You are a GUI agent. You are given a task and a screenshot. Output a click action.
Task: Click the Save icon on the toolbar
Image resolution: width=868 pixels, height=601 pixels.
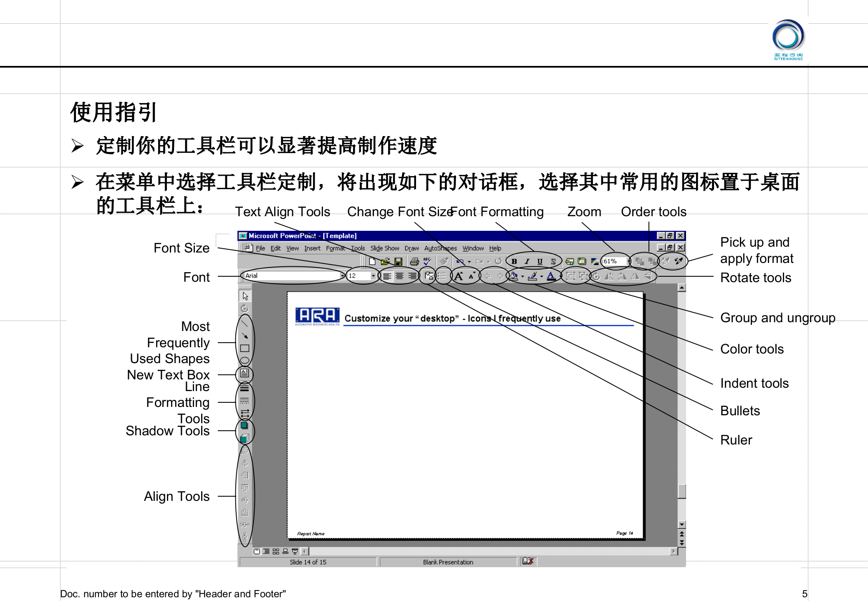[x=398, y=261]
